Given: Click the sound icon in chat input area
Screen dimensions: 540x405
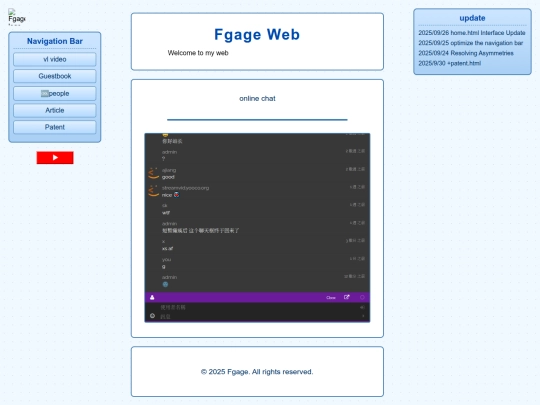Looking at the screenshot, I should click(362, 307).
